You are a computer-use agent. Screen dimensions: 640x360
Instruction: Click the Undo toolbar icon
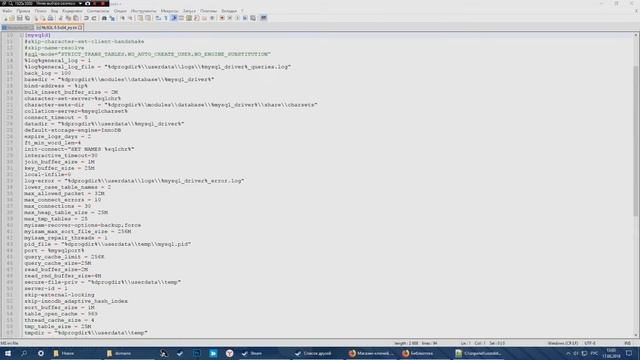tap(86, 18)
